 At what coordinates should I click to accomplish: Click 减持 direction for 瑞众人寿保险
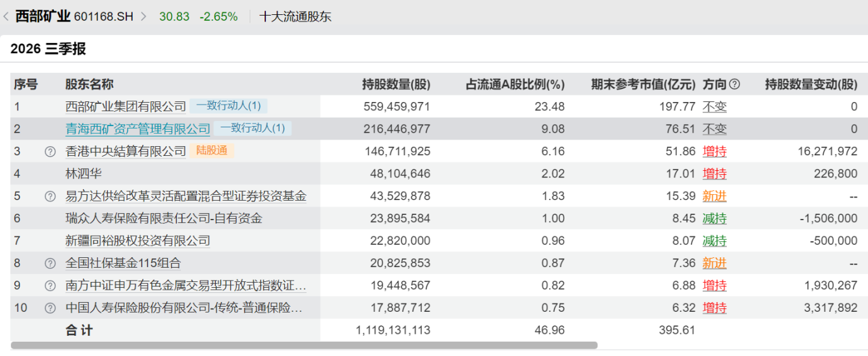pyautogui.click(x=715, y=218)
